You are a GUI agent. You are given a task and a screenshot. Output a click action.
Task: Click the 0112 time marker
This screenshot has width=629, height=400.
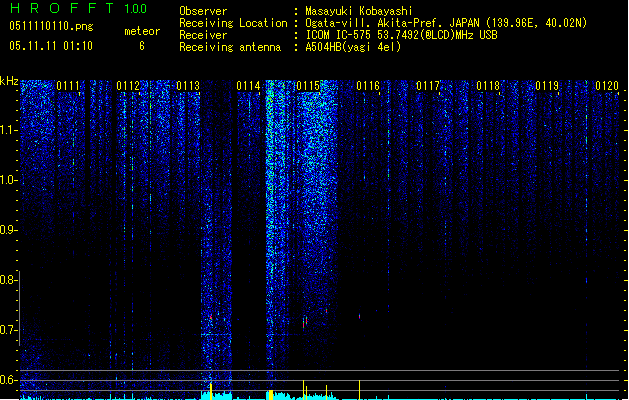pos(128,86)
